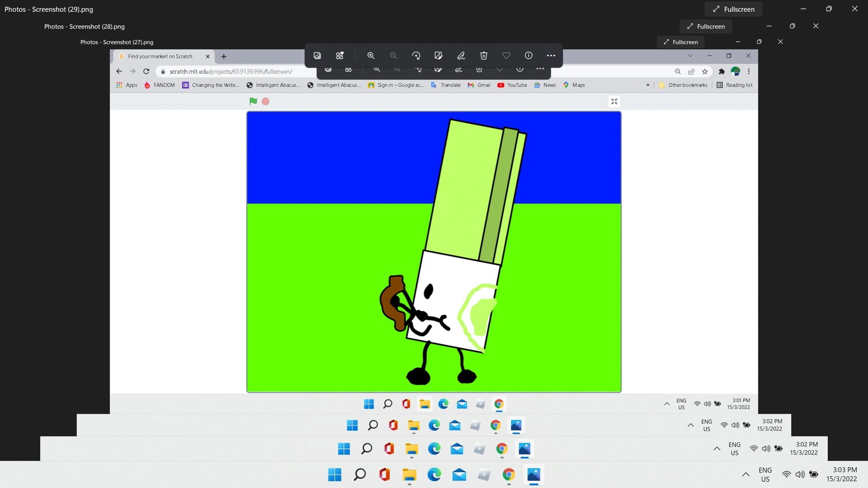Open the three-dots See more menu
The height and width of the screenshot is (488, 868).
[551, 56]
